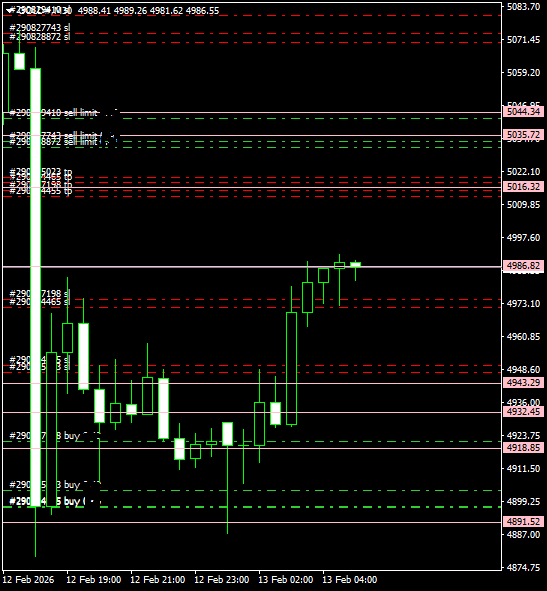
Task: Select the pink 4986.82 current price tag
Action: click(x=523, y=266)
